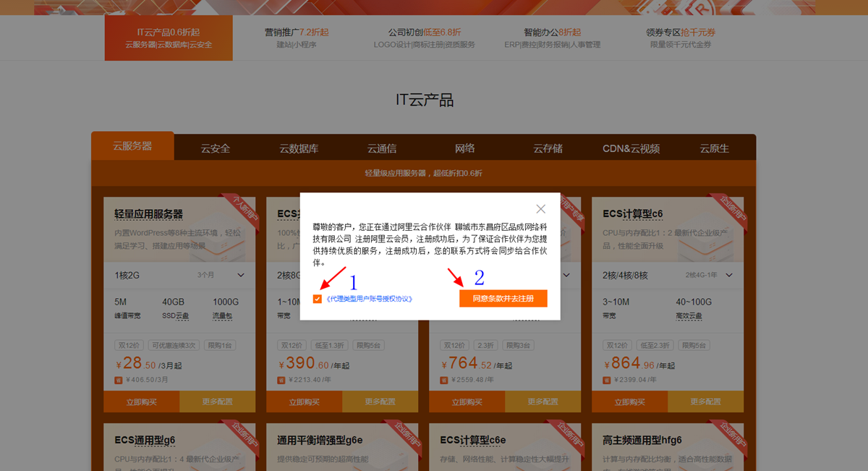Click the 1000G 流量包 spec
Screen dimensions: 868x471
[226, 308]
